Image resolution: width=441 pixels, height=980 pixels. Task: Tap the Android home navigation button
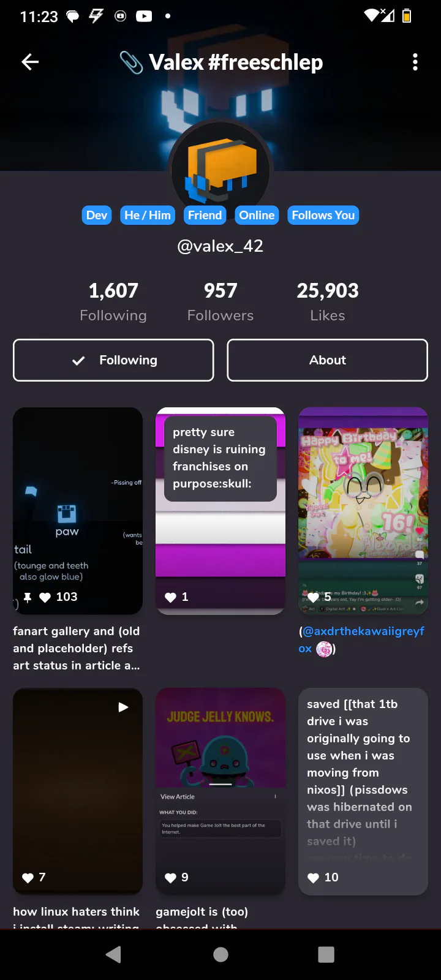tap(221, 954)
